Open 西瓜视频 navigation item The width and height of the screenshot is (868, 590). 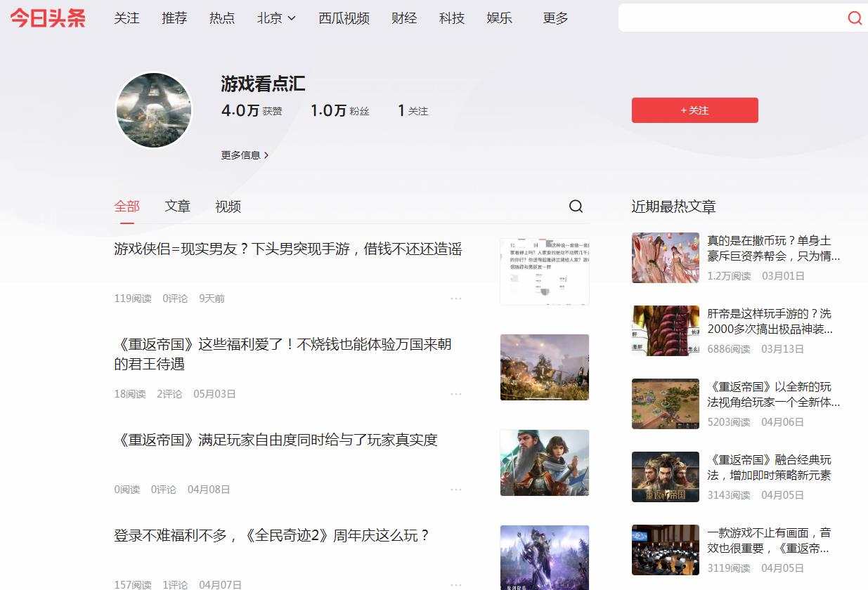(x=344, y=18)
